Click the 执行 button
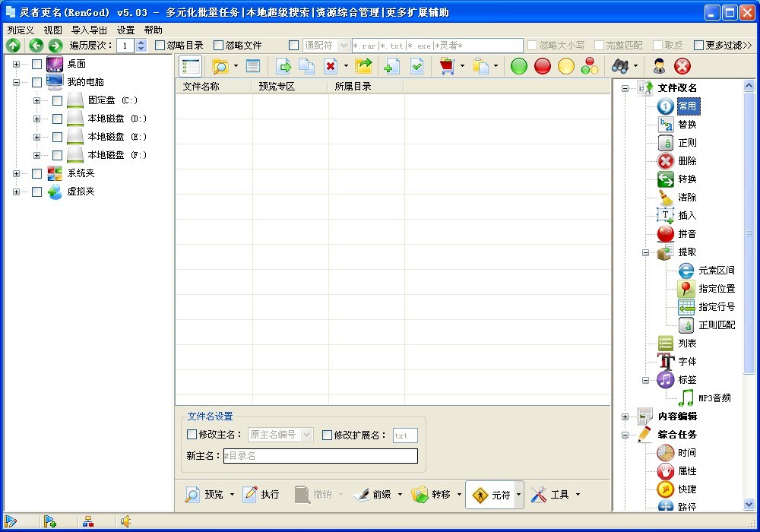The image size is (760, 532). pyautogui.click(x=261, y=495)
